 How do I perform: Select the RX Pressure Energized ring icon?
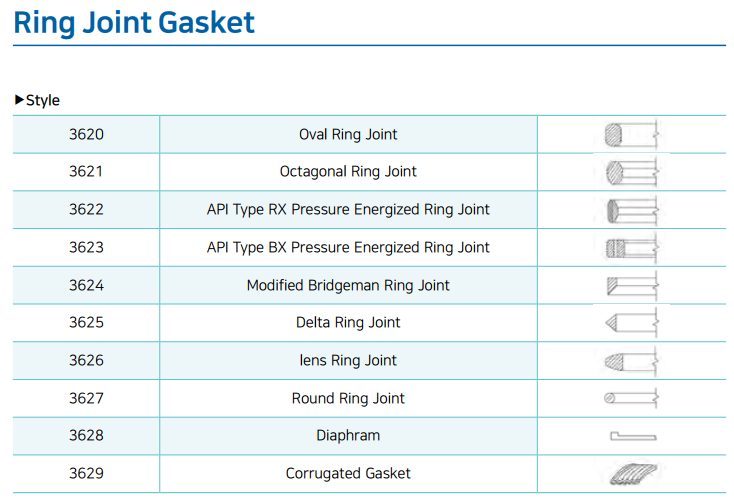[x=632, y=210]
